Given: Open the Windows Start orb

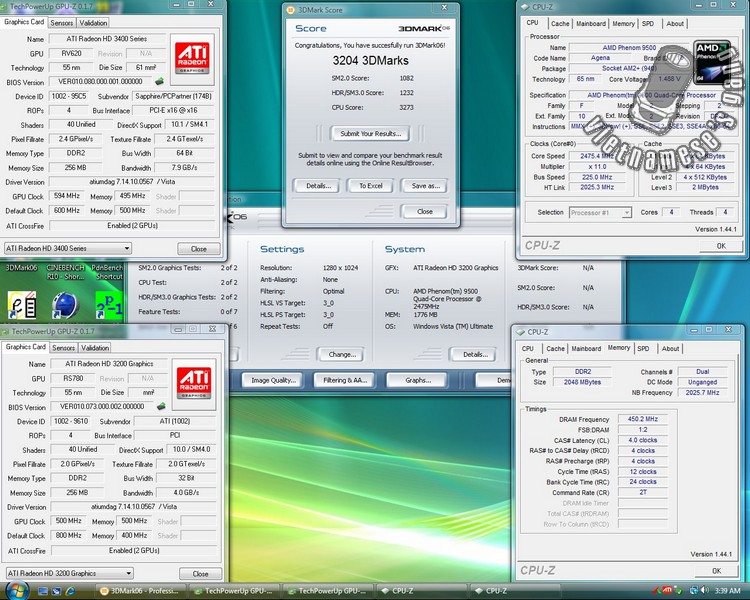Looking at the screenshot, I should [18, 590].
